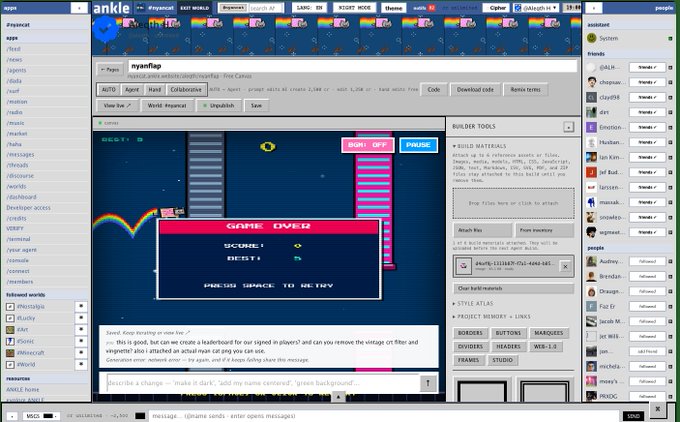Screen dimensions: 680x422
Task: Open the @Aleqth H account dropdown
Action: (x=536, y=8)
